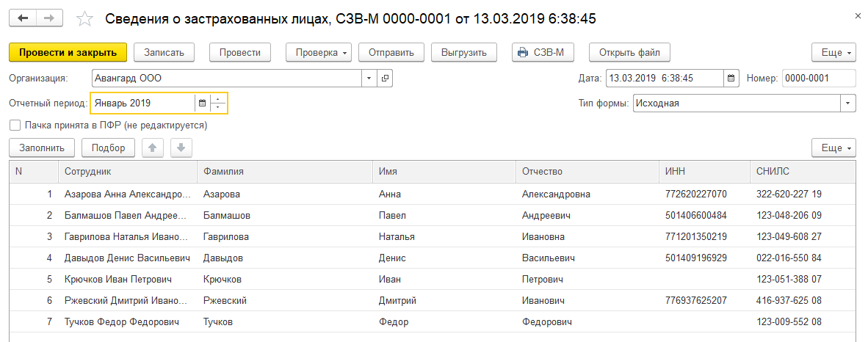
Task: Click Провести и закрыть
Action: 68,52
